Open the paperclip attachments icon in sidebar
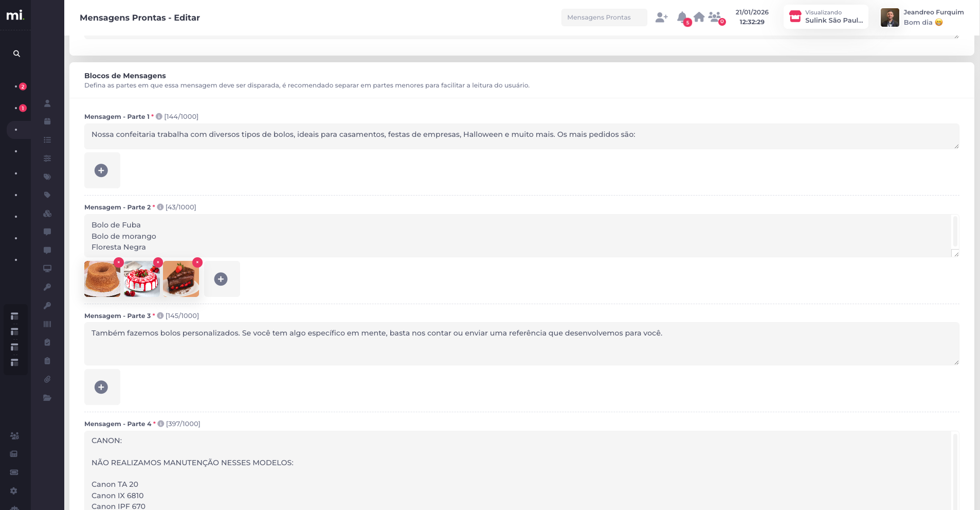Image resolution: width=980 pixels, height=510 pixels. [x=47, y=379]
